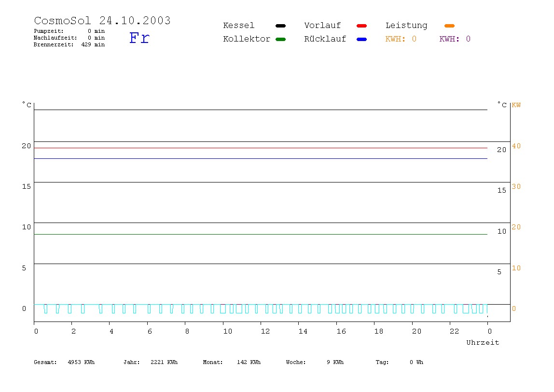Click the 'Gesamt: 4953 KWh' total
554x392 pixels.
coord(64,362)
